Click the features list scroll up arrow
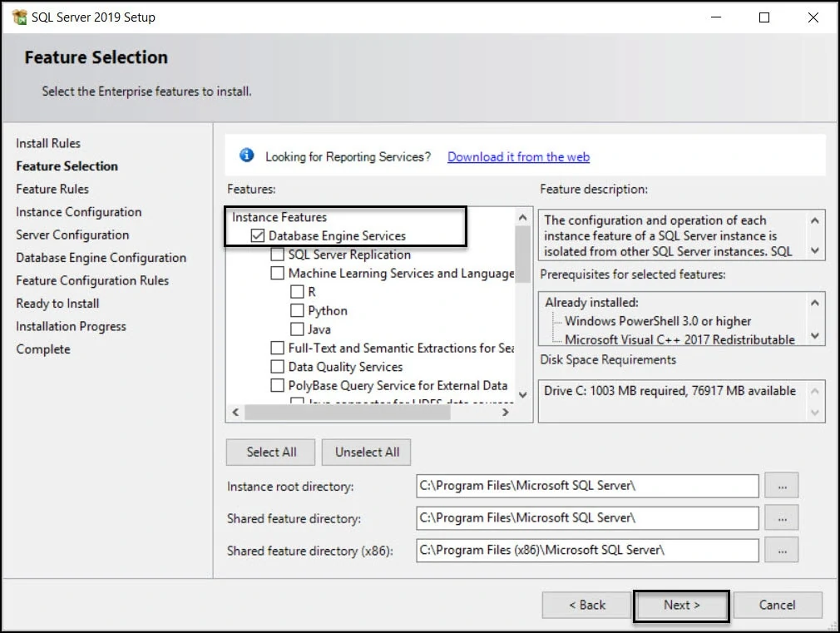Screen dimensions: 840x633 tap(523, 217)
